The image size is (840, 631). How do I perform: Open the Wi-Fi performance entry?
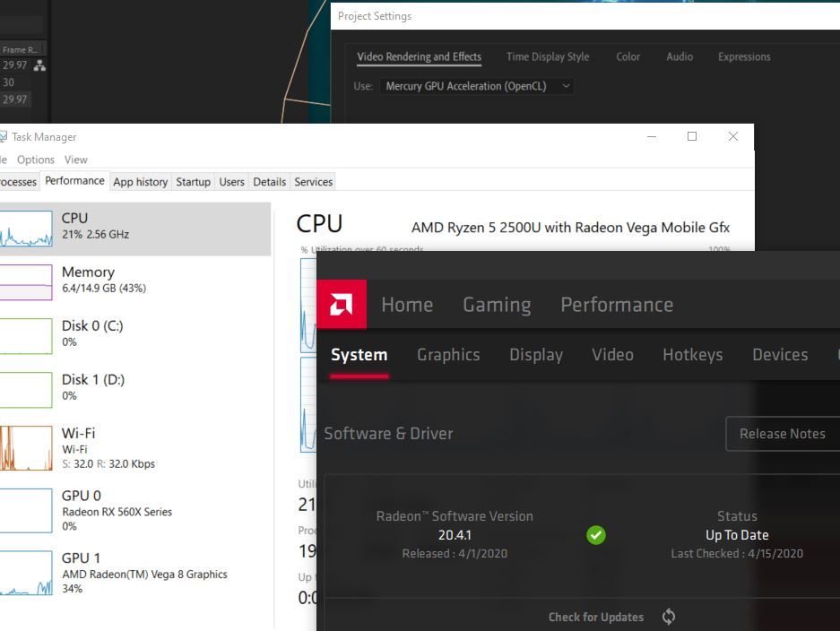134,448
